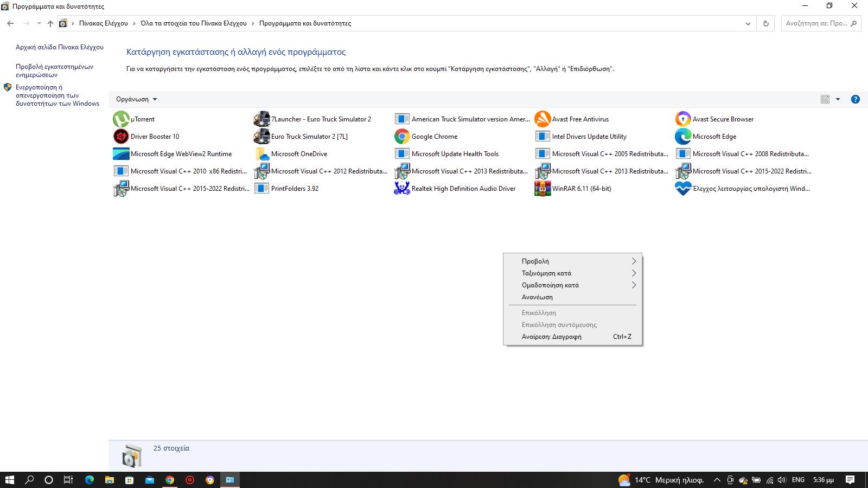Select the Microsoft Edge program icon
This screenshot has width=868, height=488.
683,137
